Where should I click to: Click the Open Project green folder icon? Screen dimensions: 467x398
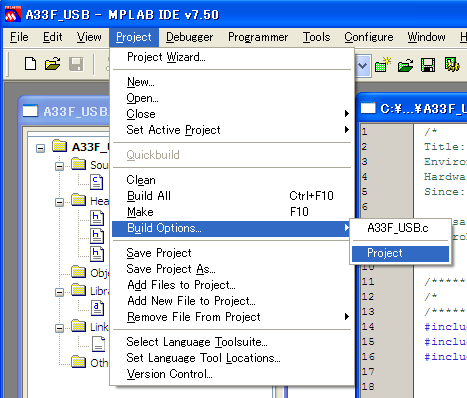[x=405, y=65]
